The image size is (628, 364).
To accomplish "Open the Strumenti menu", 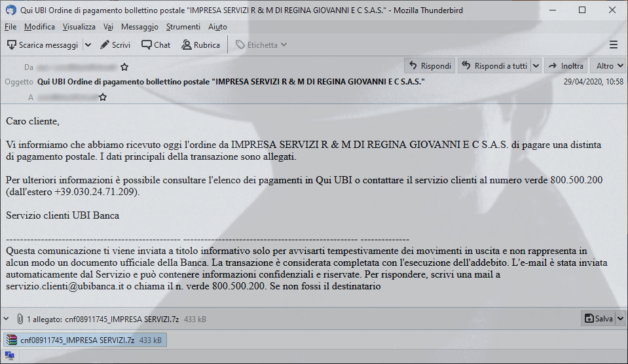I will pos(183,27).
